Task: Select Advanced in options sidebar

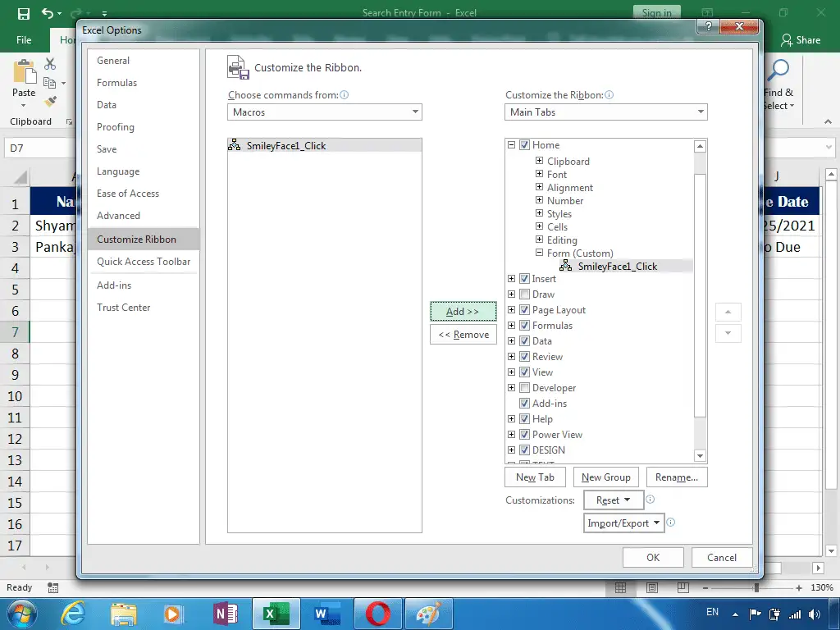Action: pos(144,216)
